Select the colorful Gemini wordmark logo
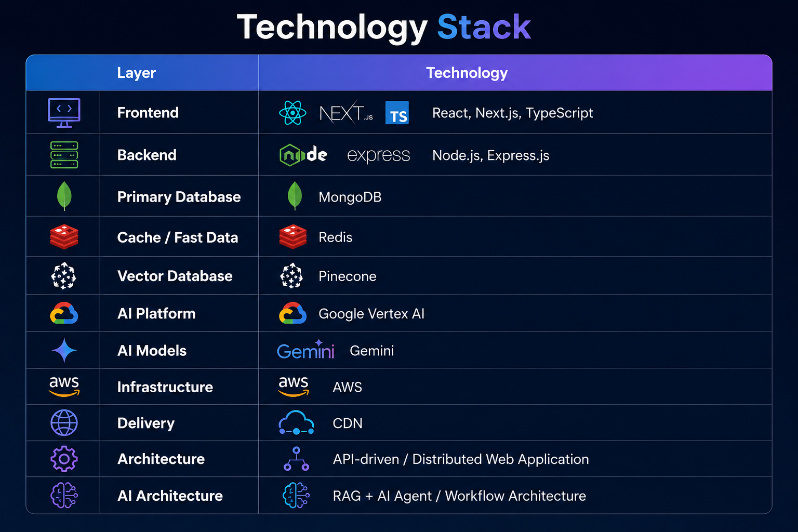This screenshot has height=532, width=798. point(305,350)
